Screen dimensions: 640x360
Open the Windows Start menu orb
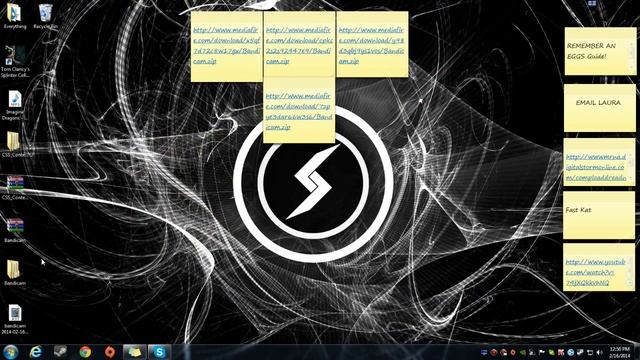(11, 352)
